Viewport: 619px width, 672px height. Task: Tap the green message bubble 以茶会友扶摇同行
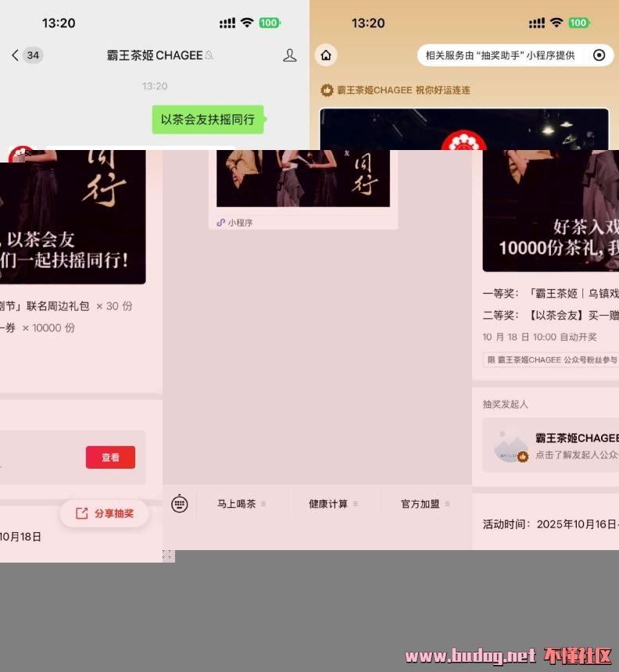207,120
